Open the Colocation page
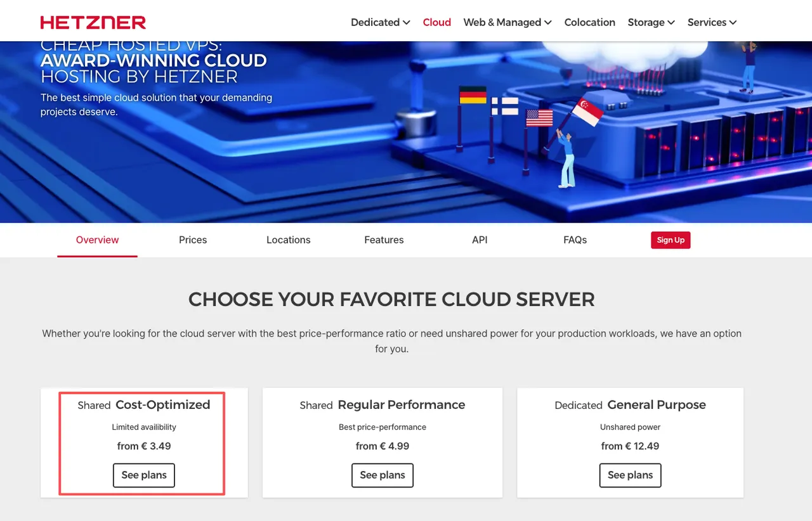This screenshot has width=812, height=521. click(x=589, y=22)
